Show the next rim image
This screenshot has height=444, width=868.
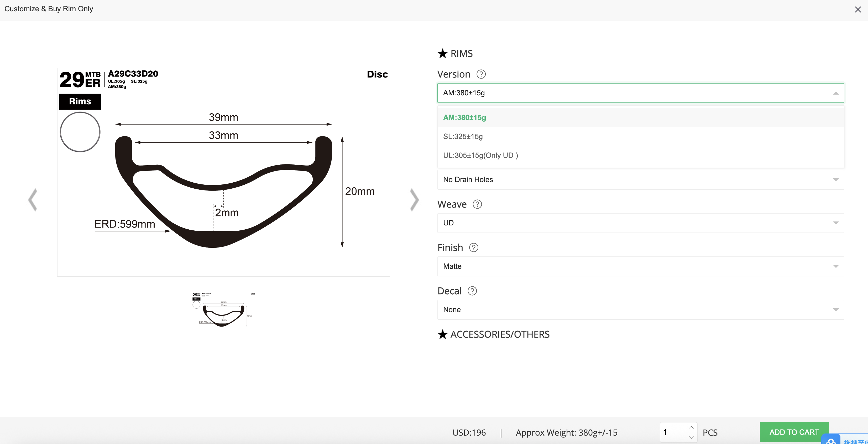click(414, 200)
